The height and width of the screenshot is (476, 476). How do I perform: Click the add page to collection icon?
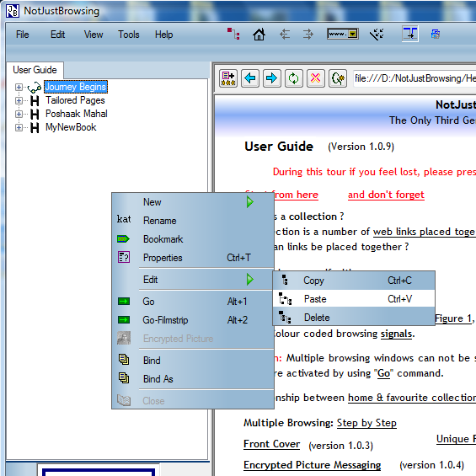click(228, 78)
